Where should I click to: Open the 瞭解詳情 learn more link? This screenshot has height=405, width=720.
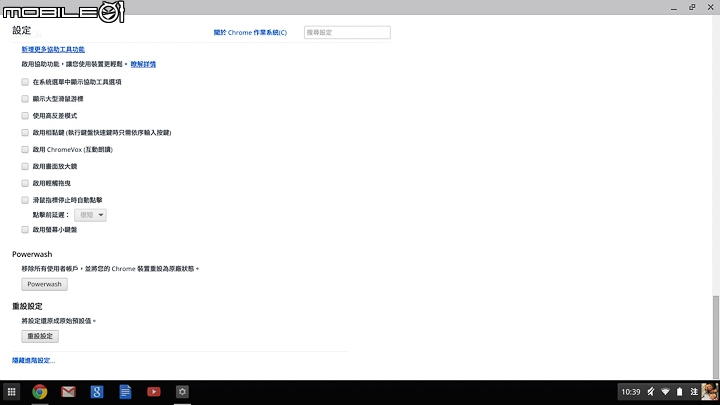click(143, 64)
